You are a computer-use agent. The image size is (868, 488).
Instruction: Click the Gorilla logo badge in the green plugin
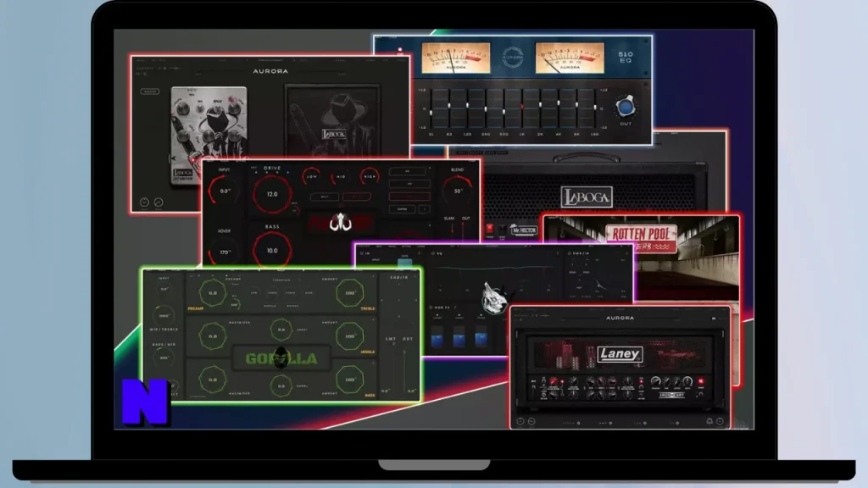pyautogui.click(x=281, y=358)
